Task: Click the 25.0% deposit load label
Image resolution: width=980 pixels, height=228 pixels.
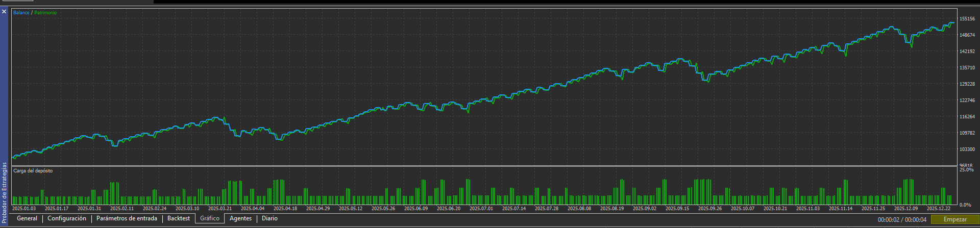Action: click(966, 170)
